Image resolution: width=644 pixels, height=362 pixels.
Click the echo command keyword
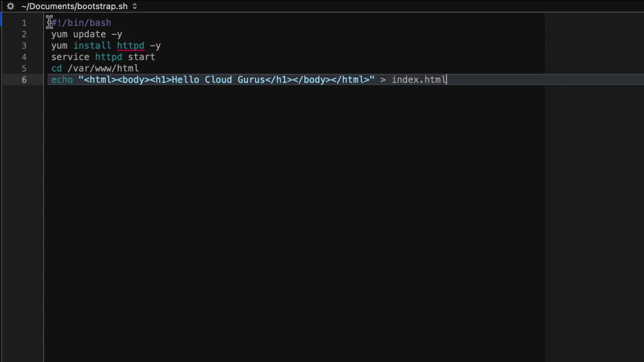pyautogui.click(x=62, y=80)
